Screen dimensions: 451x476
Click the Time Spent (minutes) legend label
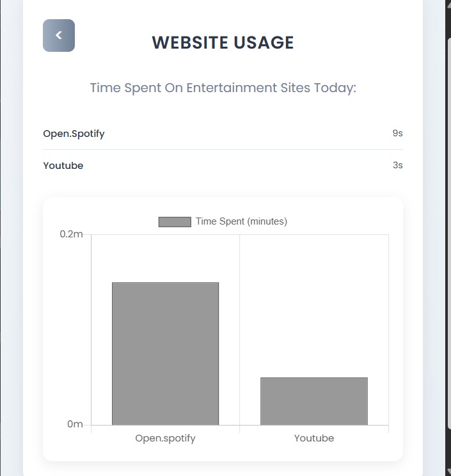tap(241, 221)
